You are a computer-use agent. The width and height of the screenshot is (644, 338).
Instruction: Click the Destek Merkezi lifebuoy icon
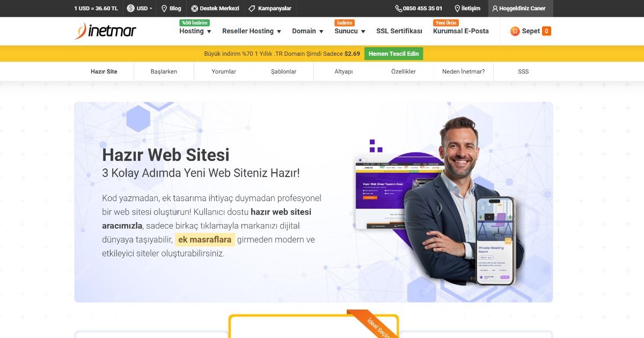pyautogui.click(x=194, y=9)
